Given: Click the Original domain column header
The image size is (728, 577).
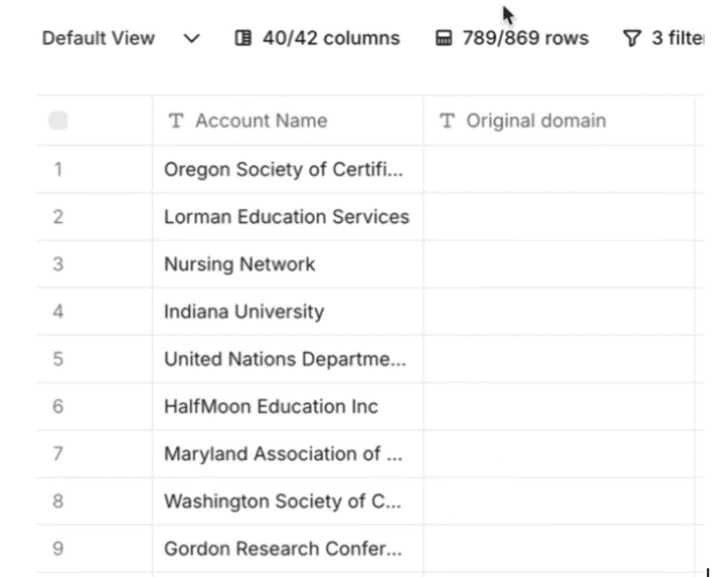Looking at the screenshot, I should [536, 120].
